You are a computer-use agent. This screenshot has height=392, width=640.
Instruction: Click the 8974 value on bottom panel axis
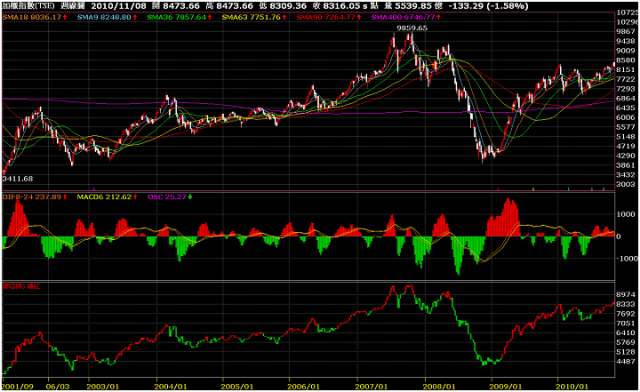click(x=626, y=294)
